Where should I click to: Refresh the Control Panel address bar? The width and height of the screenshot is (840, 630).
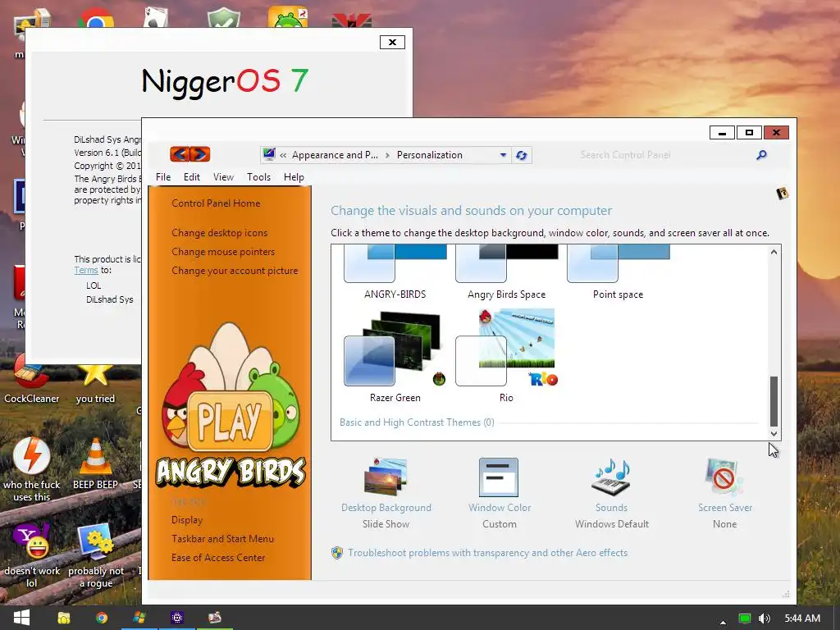pyautogui.click(x=521, y=155)
